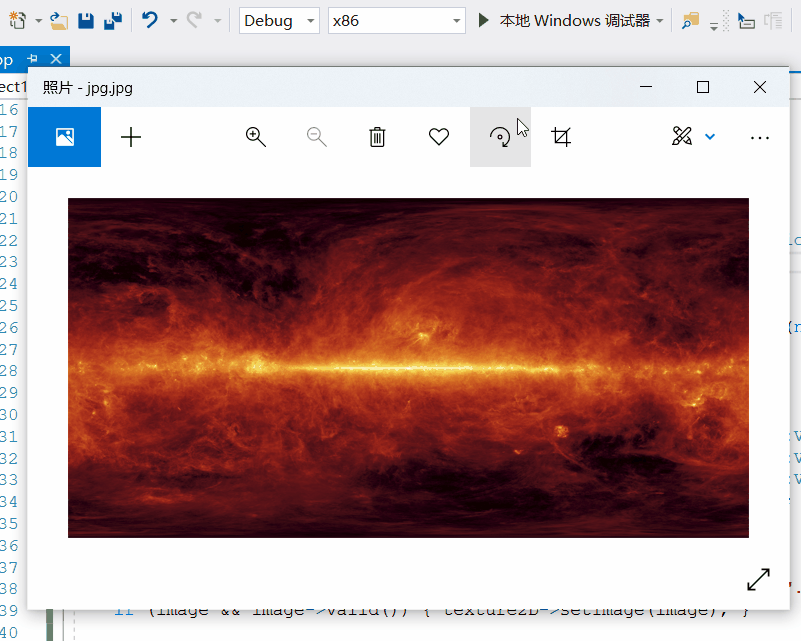Expand the Edit & Create dropdown chevron
Viewport: 801px width, 641px height.
[710, 137]
